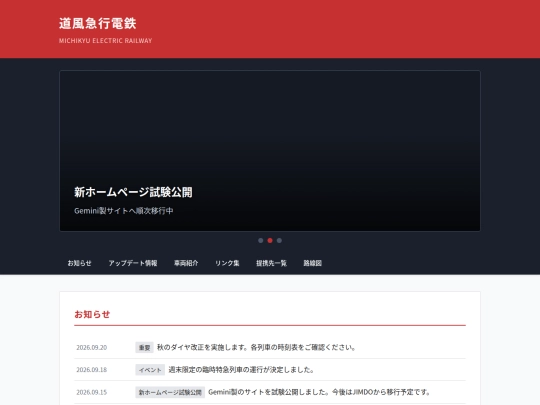
Task: Click the Gemini製サイトへ順次移行中 slide caption
Action: click(x=124, y=211)
